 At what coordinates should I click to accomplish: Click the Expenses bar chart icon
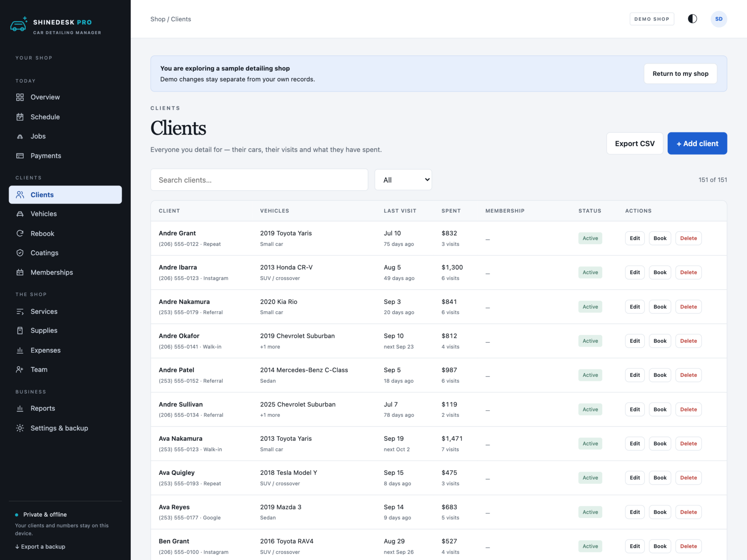pos(20,350)
